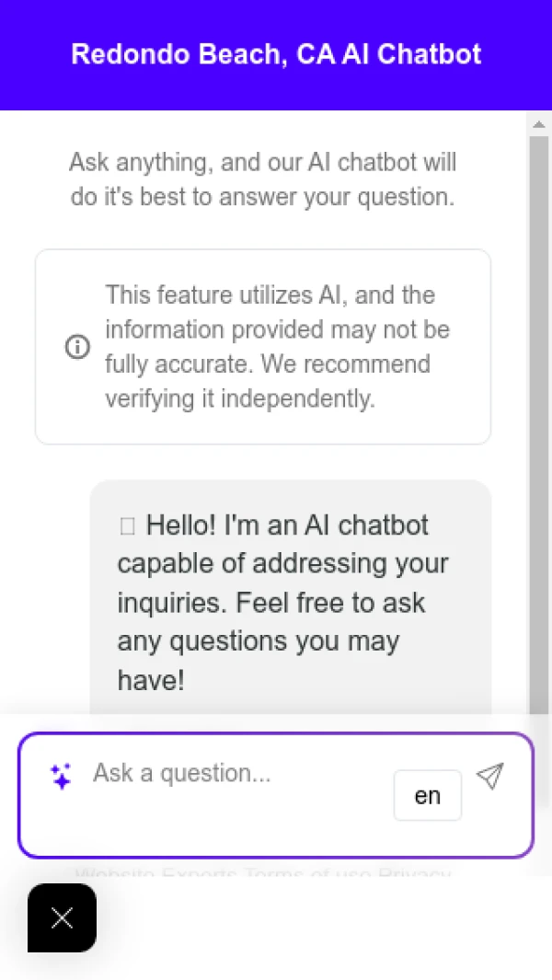Click the 'Redondo Beach, CA AI Chatbot' title
Screen dimensions: 552x980
pos(276,54)
